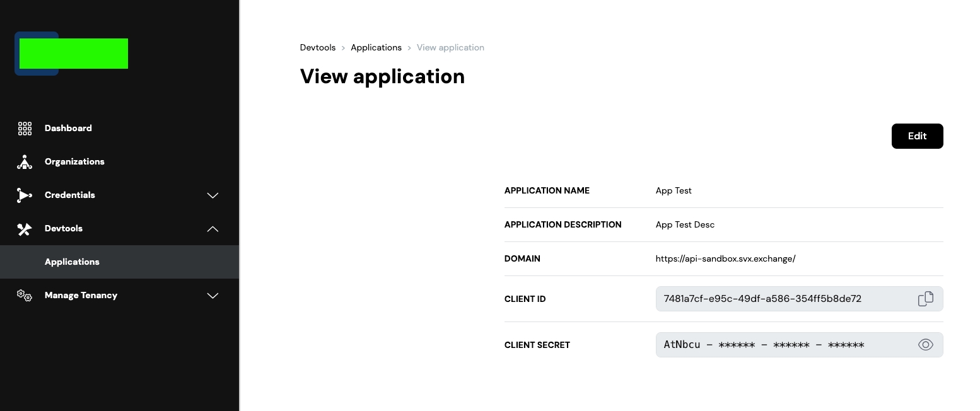Reveal the client secret with eye icon
980x411 pixels.
tap(925, 345)
